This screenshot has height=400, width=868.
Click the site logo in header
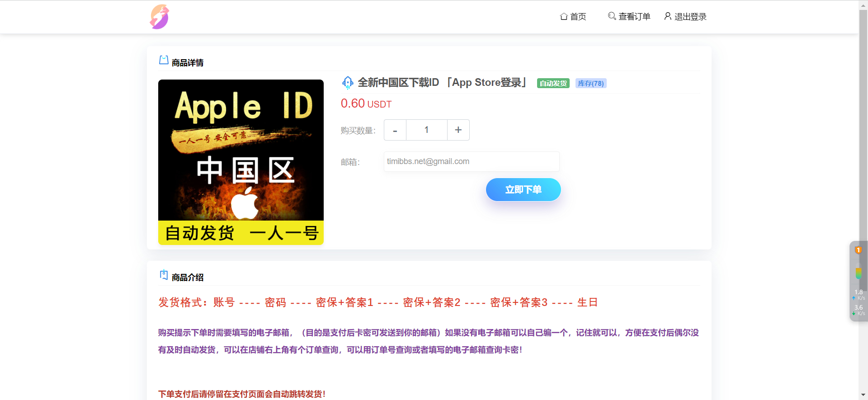pos(159,17)
